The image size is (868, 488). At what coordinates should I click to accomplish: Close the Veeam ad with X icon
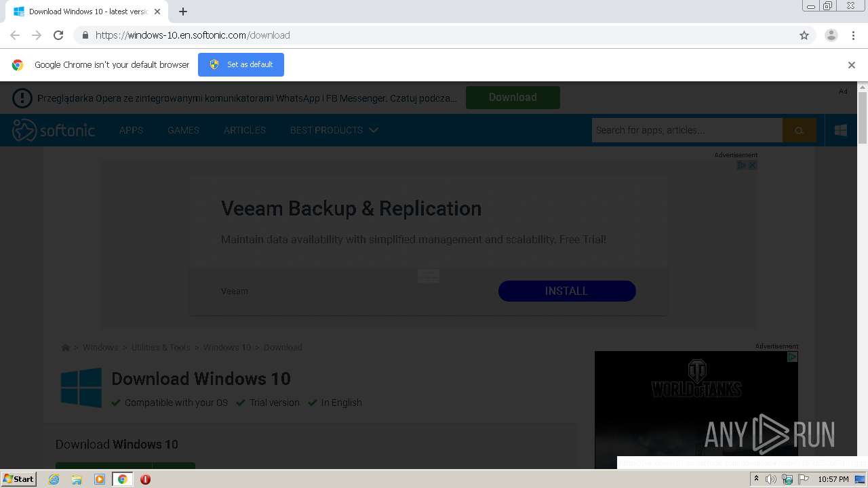coord(752,165)
